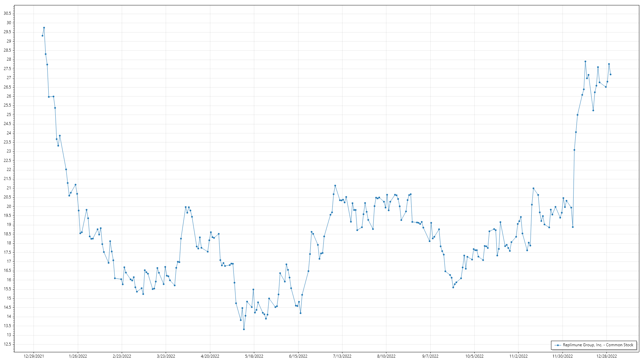Screen dimensions: 644x362
Task: Click the 30.5 y-axis value label
Action: [x=7, y=13]
